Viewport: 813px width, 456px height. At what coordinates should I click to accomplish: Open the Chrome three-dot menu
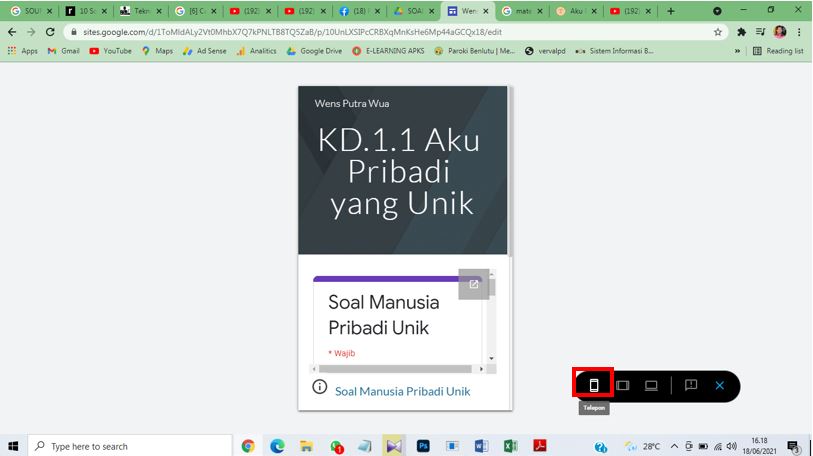pos(799,32)
